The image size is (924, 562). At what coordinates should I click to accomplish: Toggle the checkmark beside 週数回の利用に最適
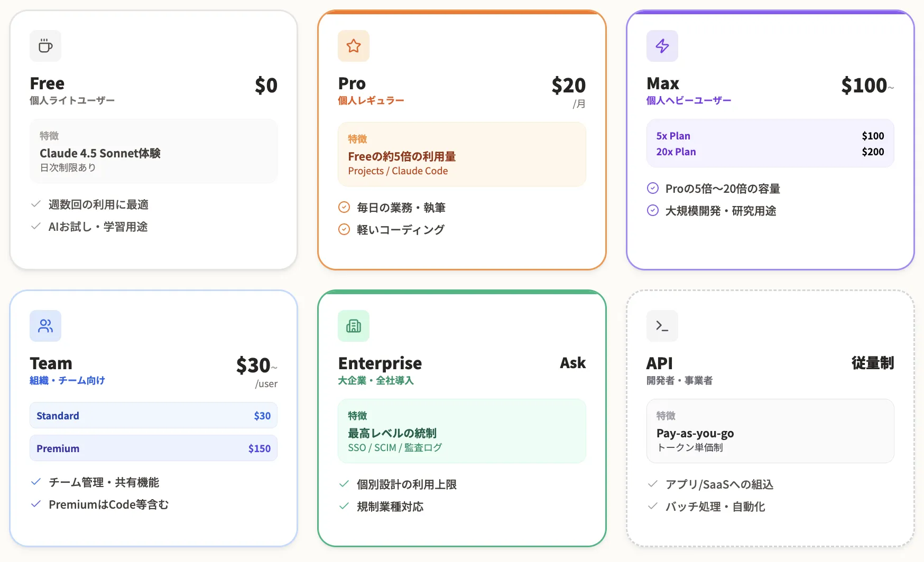pyautogui.click(x=36, y=204)
